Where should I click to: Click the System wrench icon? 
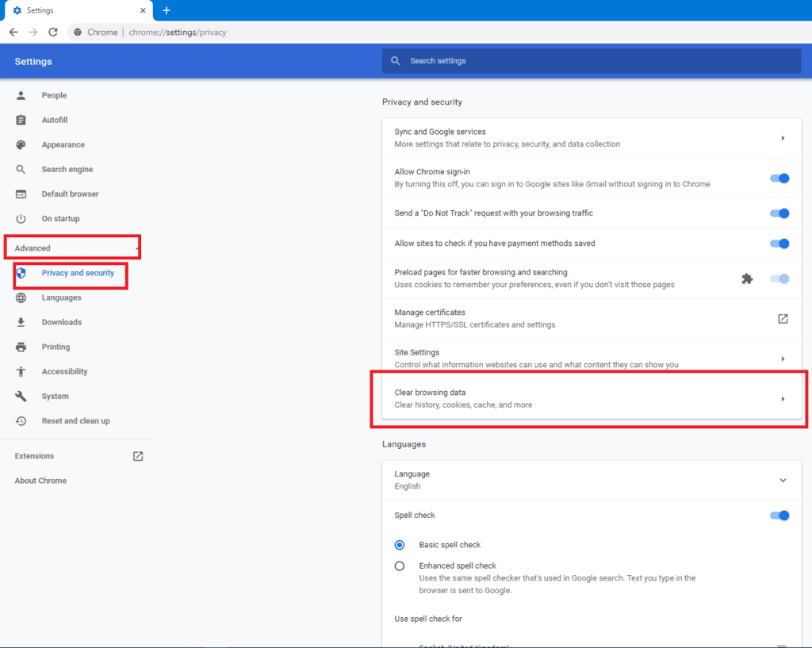[21, 396]
